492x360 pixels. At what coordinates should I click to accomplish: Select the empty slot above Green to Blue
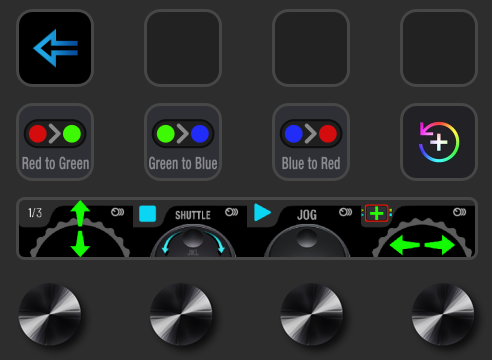(183, 48)
